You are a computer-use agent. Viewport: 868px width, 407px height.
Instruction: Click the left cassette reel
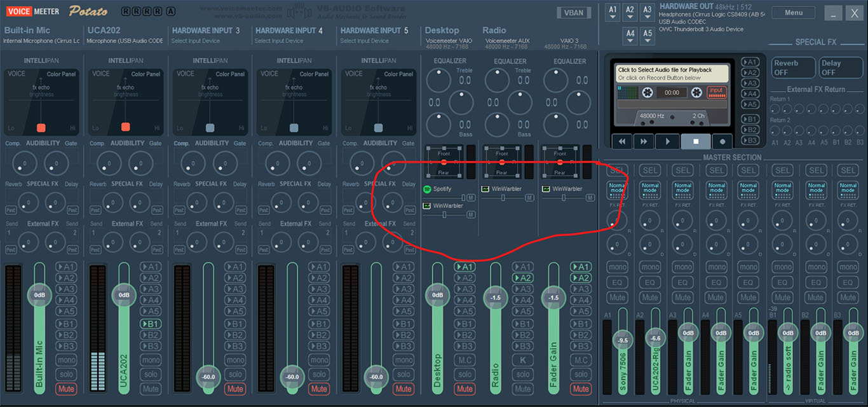[648, 93]
